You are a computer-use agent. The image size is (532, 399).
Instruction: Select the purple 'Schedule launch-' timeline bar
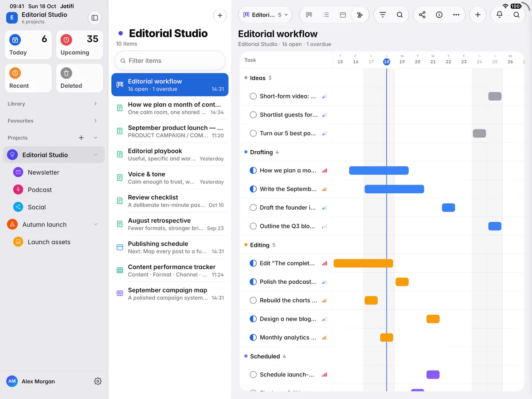coord(433,375)
